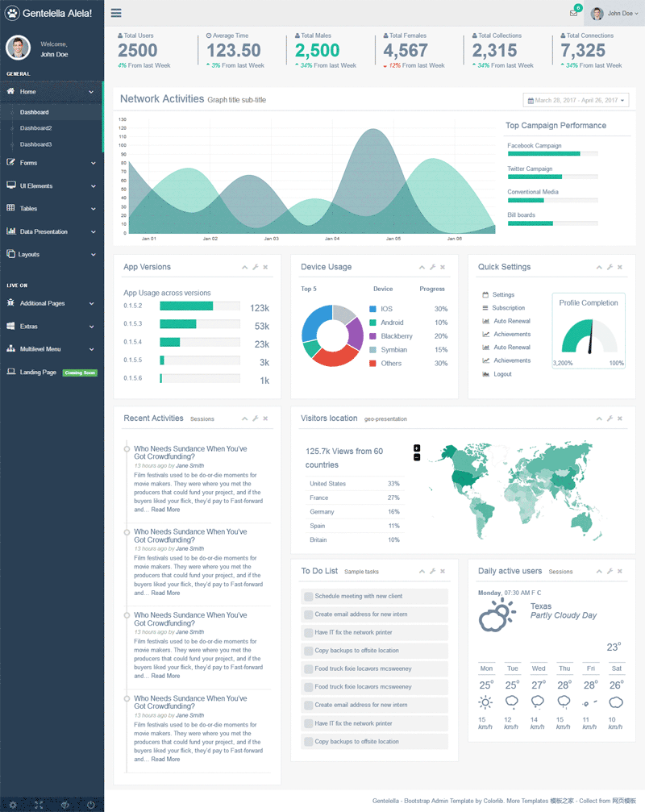This screenshot has height=812, width=645.
Task: Check the first 'Have IT fix the network printer' checkbox
Action: point(309,633)
